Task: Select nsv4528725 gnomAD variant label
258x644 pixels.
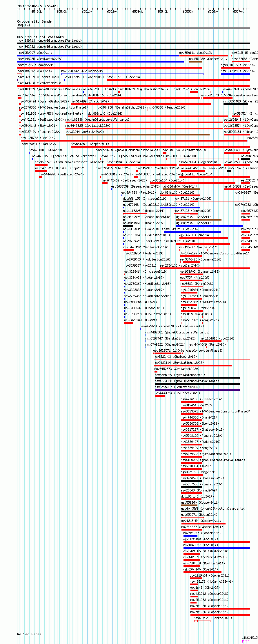Action: pyautogui.click(x=128, y=150)
